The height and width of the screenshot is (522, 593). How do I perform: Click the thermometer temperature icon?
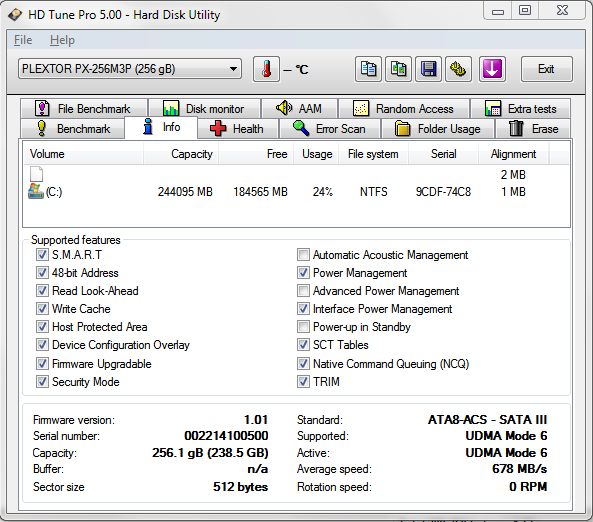coord(267,69)
